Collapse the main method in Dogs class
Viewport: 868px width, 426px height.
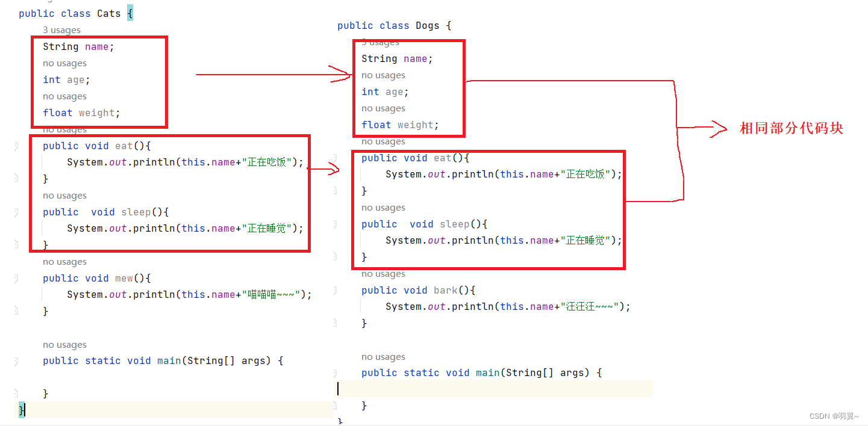pyautogui.click(x=336, y=372)
